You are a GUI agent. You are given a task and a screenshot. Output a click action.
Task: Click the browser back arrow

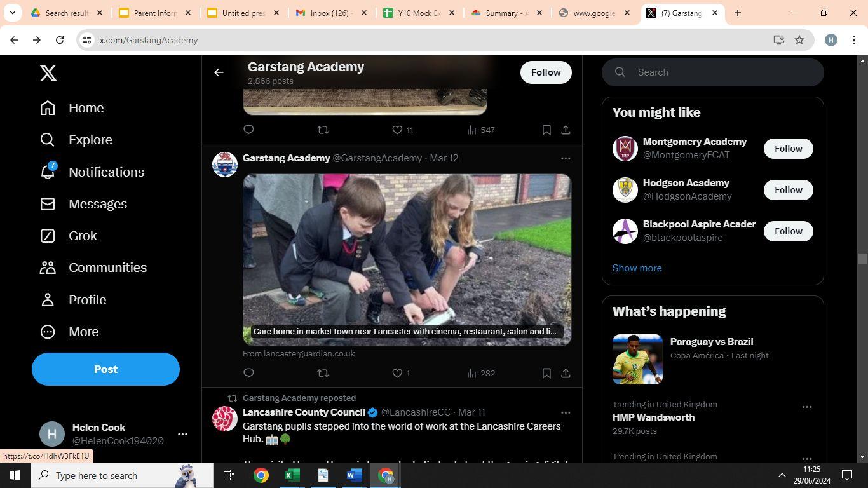tap(14, 40)
